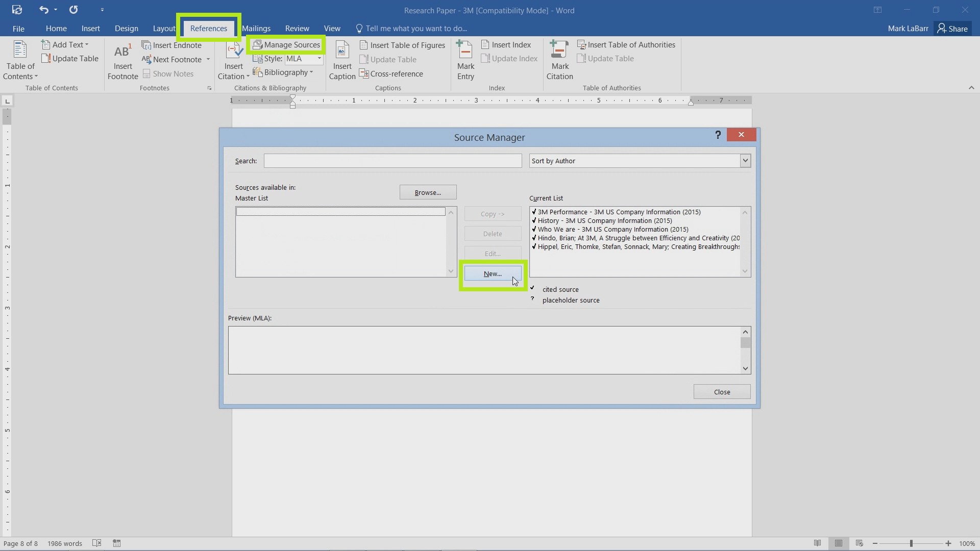The image size is (980, 551).
Task: Open the Mailings ribbon tab
Action: coord(256,28)
